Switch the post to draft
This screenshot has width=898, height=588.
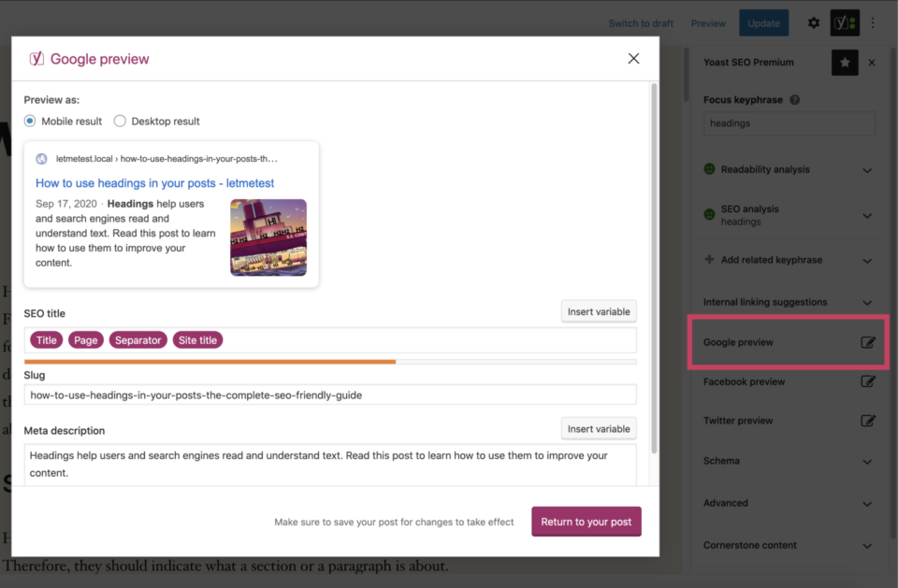(641, 22)
